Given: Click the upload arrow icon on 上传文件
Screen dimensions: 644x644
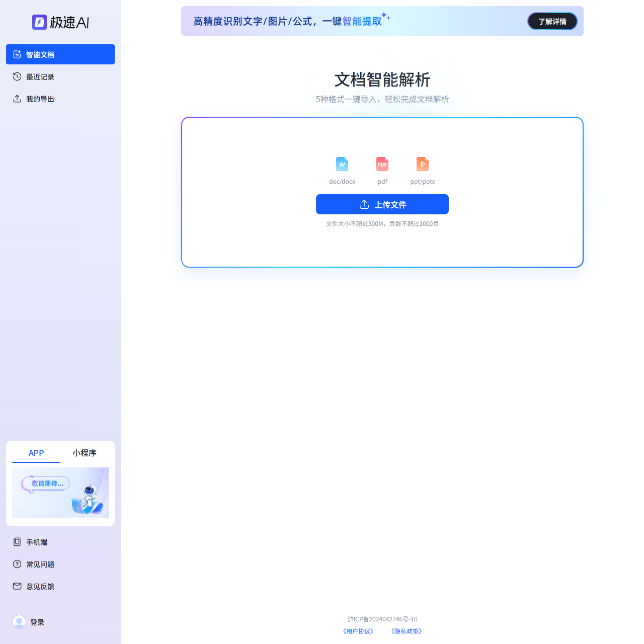Looking at the screenshot, I should [363, 204].
